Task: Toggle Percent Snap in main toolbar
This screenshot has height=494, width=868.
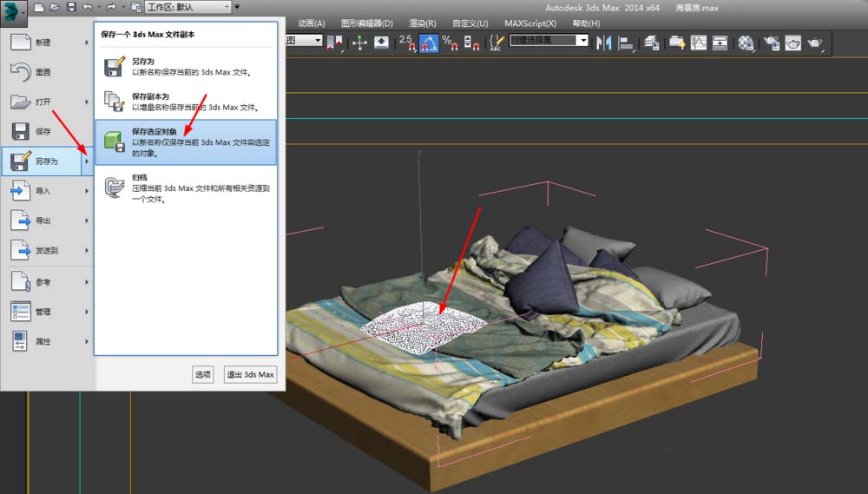Action: click(x=449, y=42)
